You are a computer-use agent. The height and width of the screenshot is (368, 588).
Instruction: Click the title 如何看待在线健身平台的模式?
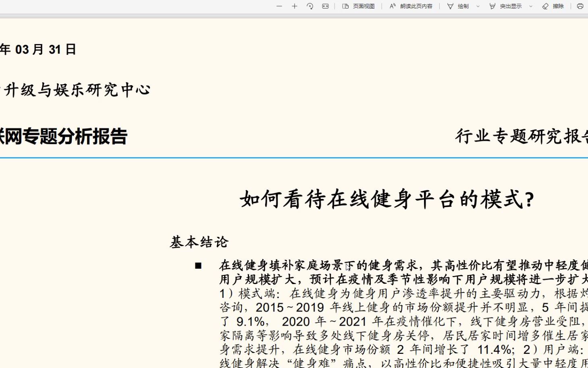(x=387, y=199)
